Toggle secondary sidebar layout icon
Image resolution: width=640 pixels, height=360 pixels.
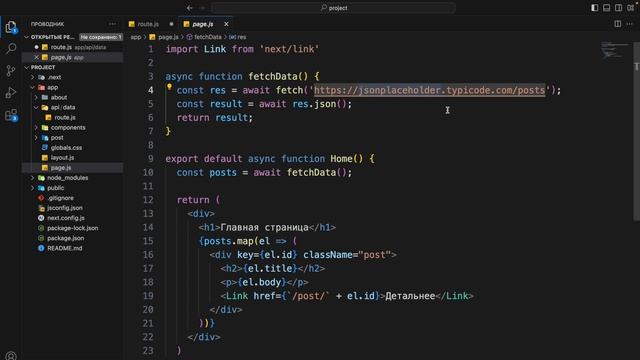618,8
